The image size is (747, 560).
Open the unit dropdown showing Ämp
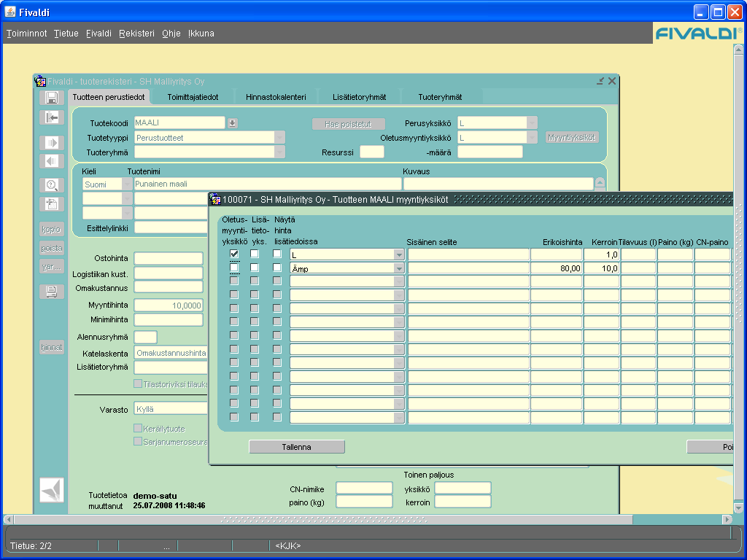coord(399,268)
